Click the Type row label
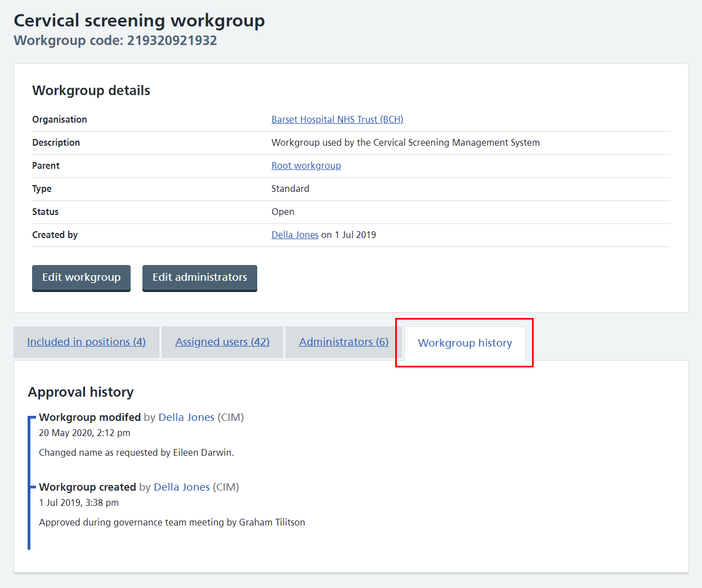Screen dimensions: 702x588 (x=42, y=188)
